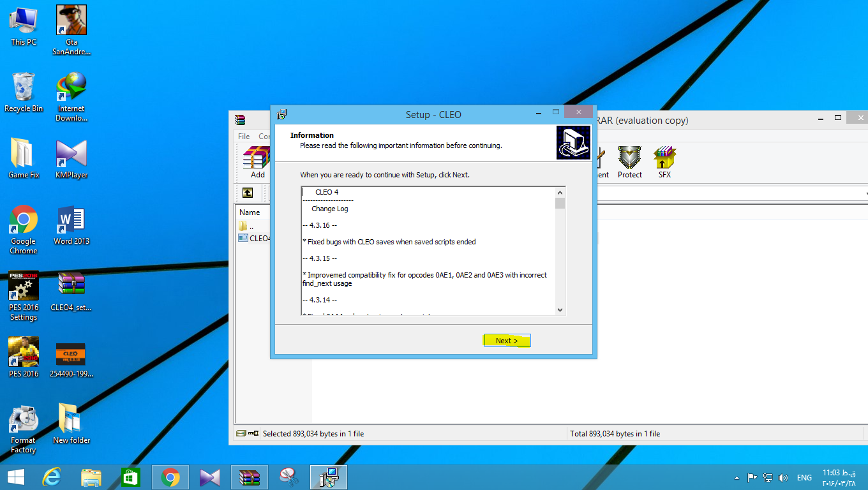The image size is (868, 490).
Task: Open File Explorer from the taskbar
Action: coord(91,477)
